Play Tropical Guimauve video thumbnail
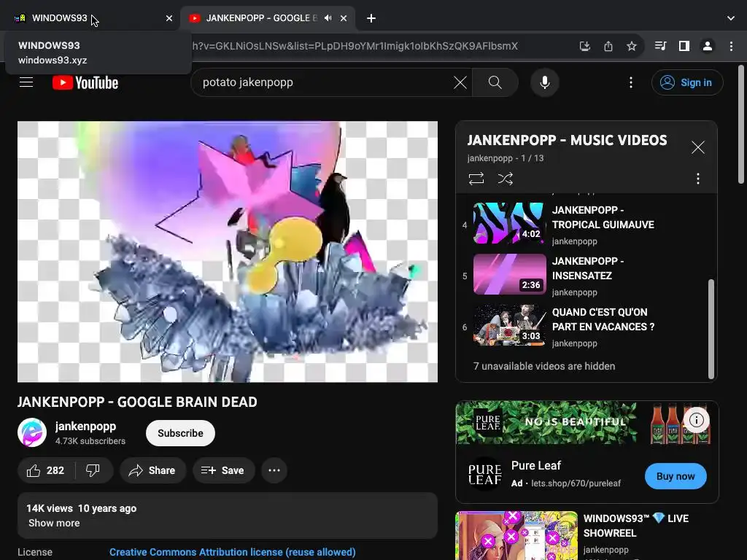Viewport: 747px width, 560px height. (509, 223)
